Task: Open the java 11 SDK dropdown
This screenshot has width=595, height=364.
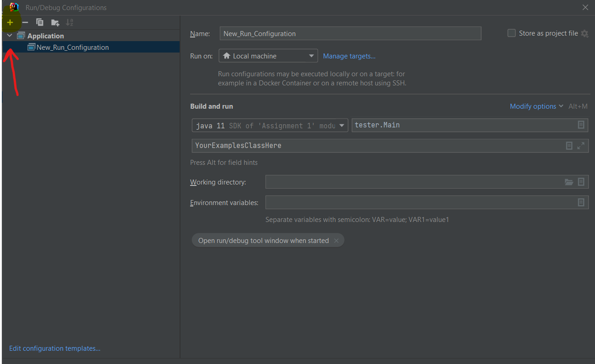Action: tap(270, 126)
